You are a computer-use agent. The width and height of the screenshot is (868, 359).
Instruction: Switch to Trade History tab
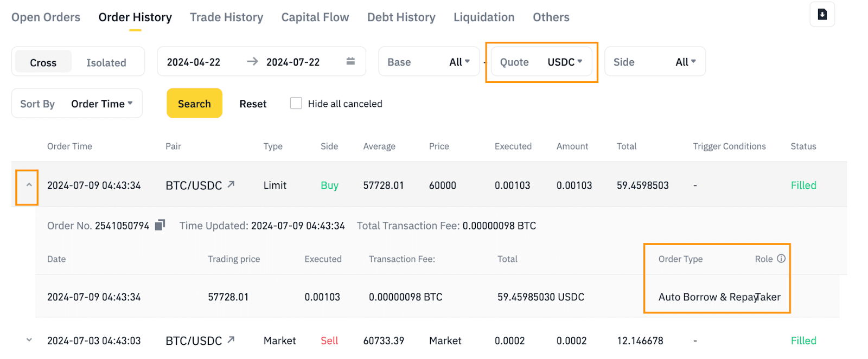pyautogui.click(x=226, y=17)
